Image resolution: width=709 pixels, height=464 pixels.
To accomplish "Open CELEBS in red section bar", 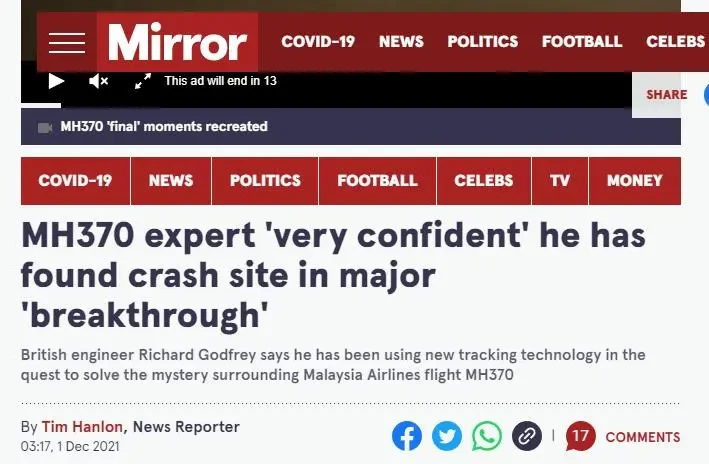I will 483,181.
